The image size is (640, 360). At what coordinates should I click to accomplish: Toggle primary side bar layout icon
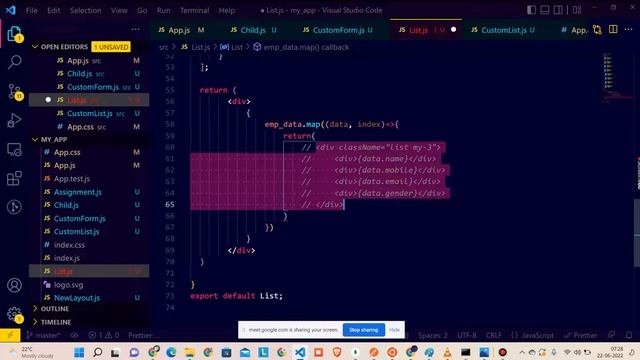click(531, 10)
